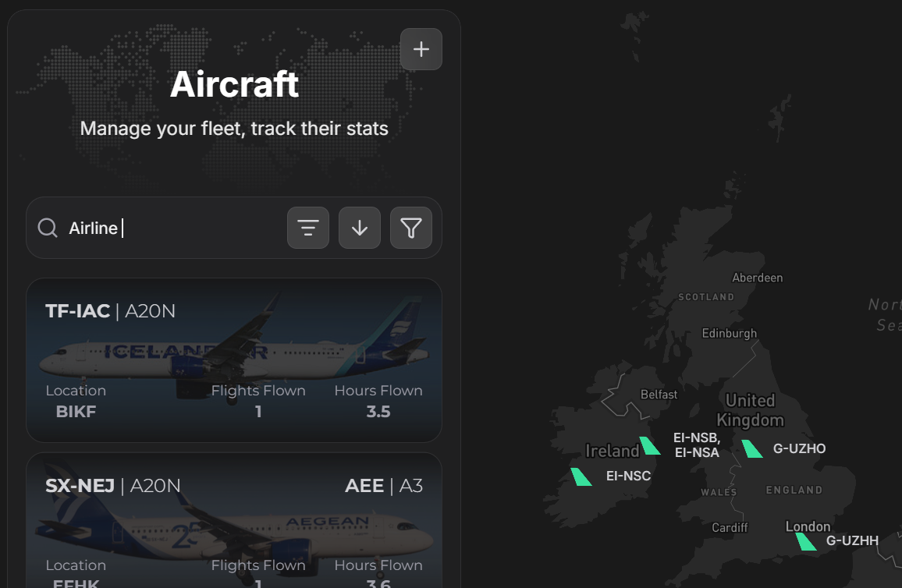This screenshot has width=902, height=588.
Task: Click the EI-NSC aircraft marker on map
Action: tap(581, 477)
